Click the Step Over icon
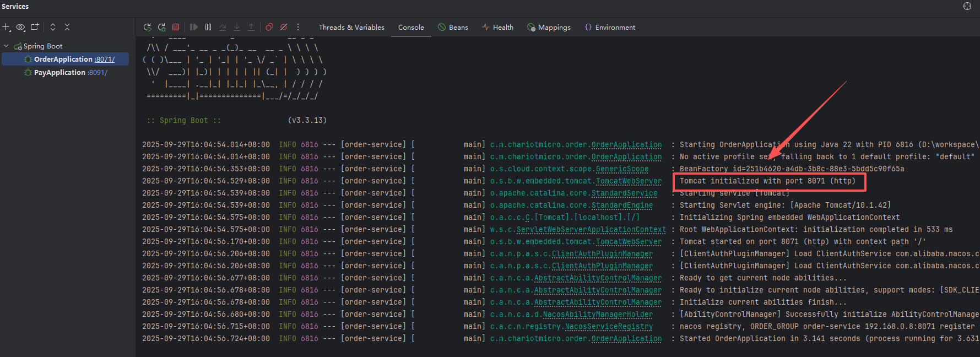Viewport: 980px width, 357px height. click(223, 27)
